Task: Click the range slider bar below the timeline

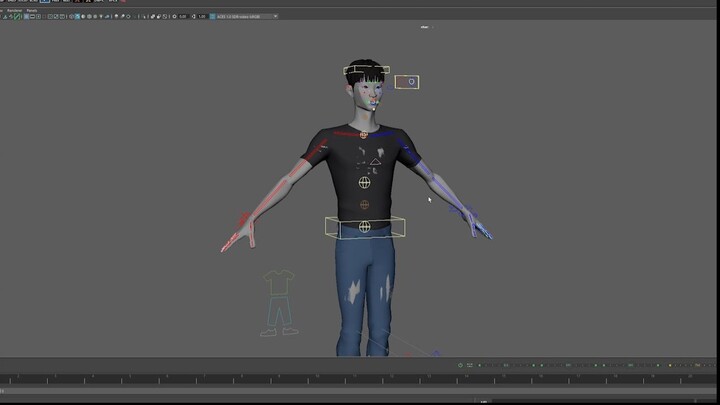Action: tap(358, 391)
